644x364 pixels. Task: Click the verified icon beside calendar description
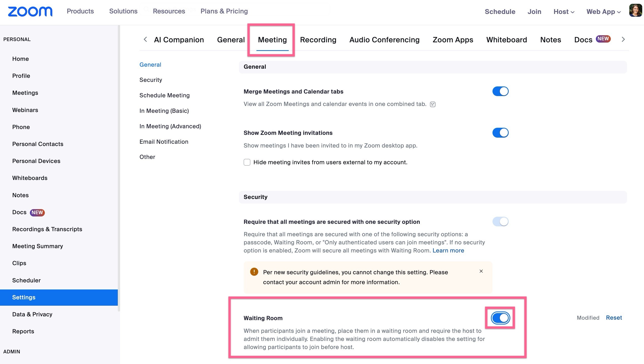tap(433, 104)
